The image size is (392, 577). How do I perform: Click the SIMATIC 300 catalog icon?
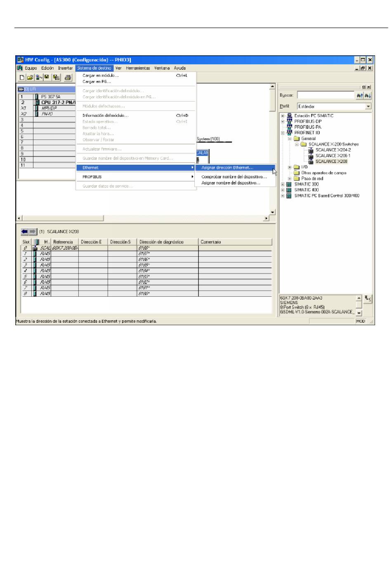click(x=289, y=184)
